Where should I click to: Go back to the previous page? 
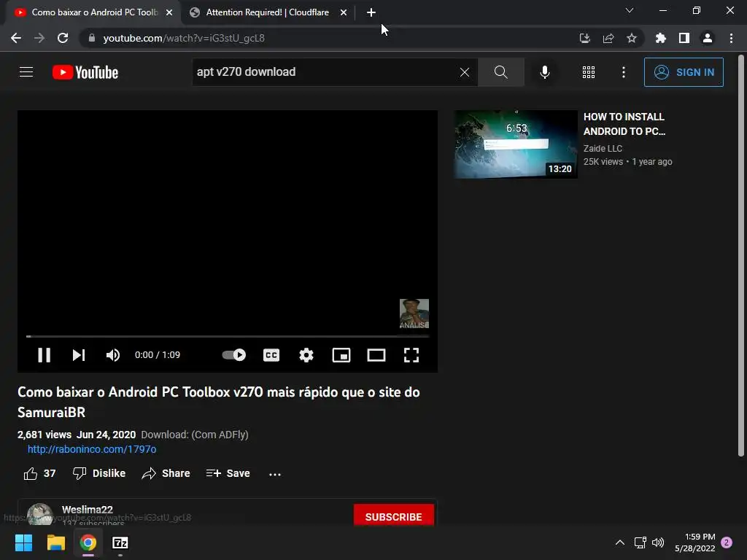point(16,38)
